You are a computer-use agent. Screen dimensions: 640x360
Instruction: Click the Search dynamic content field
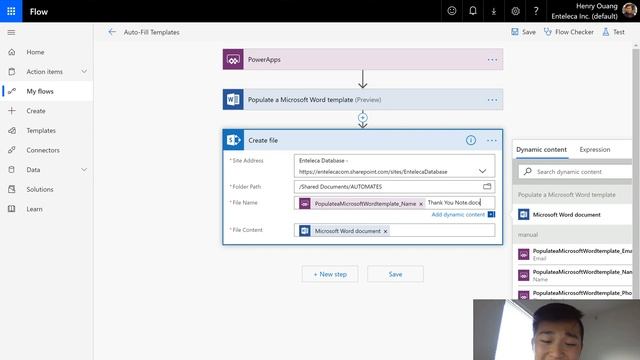(x=576, y=172)
